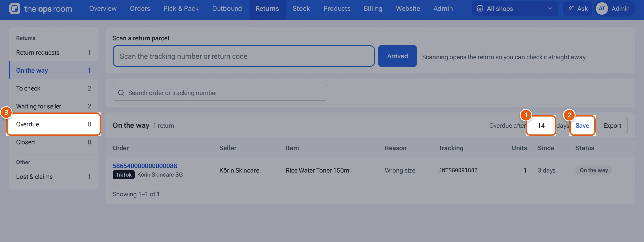Open the Ask assistant button
This screenshot has width=644, height=242.
[577, 9]
